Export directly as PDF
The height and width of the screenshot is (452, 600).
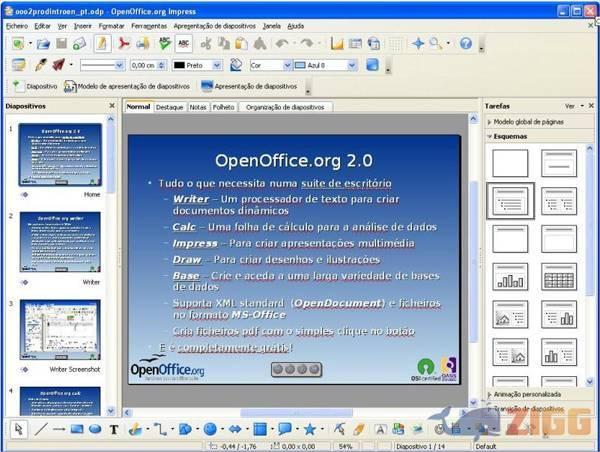124,44
